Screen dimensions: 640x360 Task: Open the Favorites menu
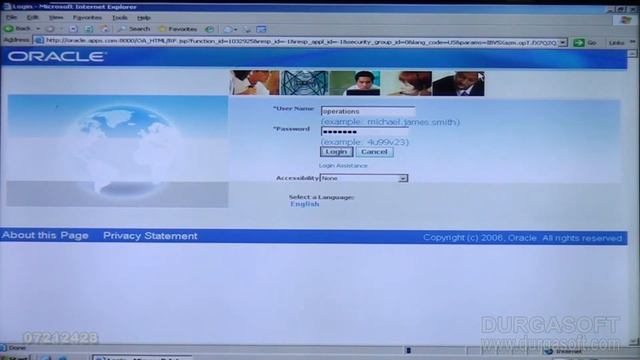(x=87, y=18)
